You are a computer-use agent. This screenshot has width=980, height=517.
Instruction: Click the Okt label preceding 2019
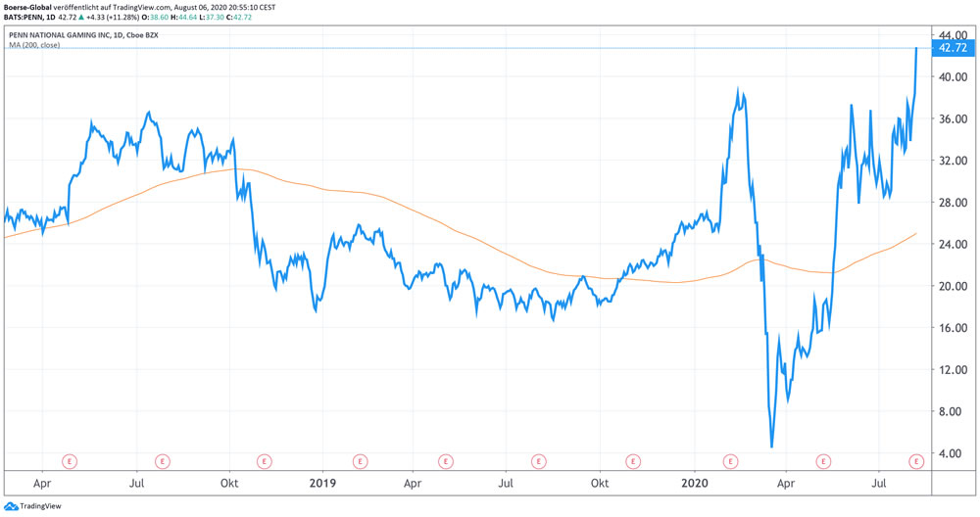coord(229,484)
